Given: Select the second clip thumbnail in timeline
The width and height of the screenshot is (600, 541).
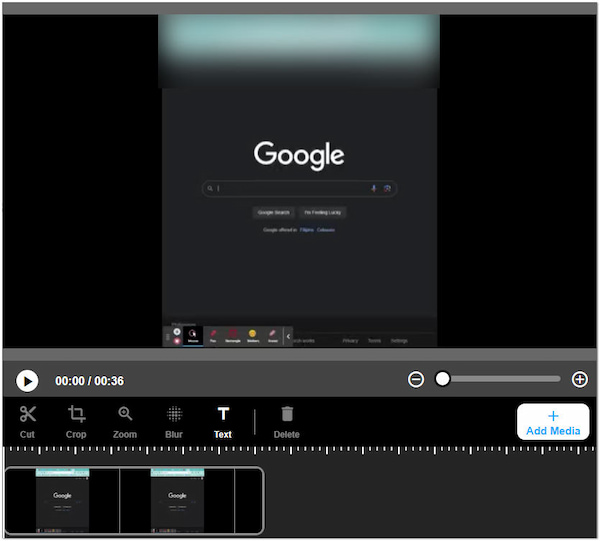Looking at the screenshot, I should click(177, 500).
